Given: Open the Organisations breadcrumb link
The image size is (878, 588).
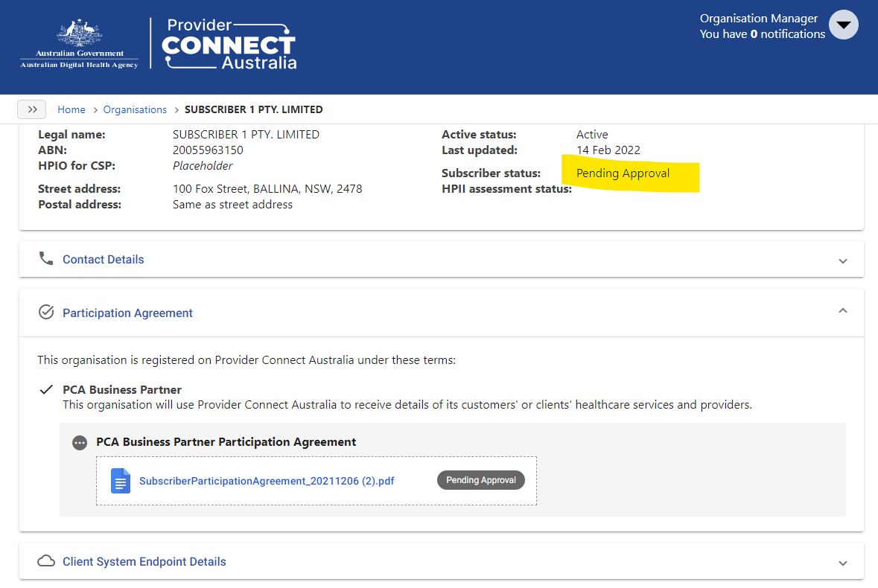Looking at the screenshot, I should point(135,109).
